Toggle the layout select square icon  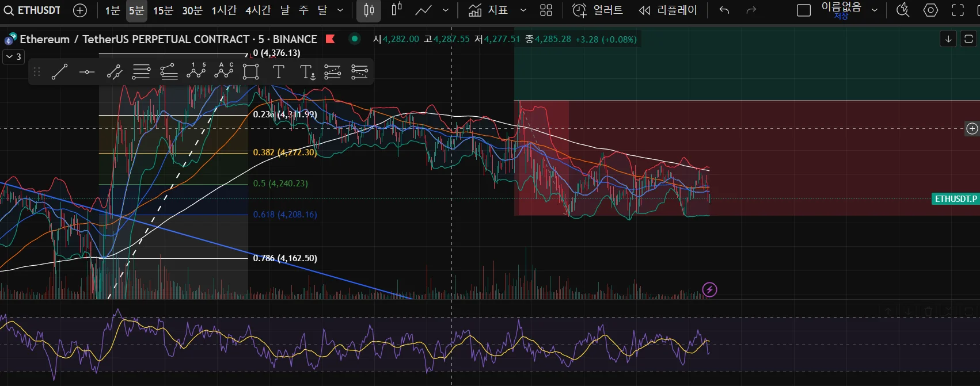(804, 10)
